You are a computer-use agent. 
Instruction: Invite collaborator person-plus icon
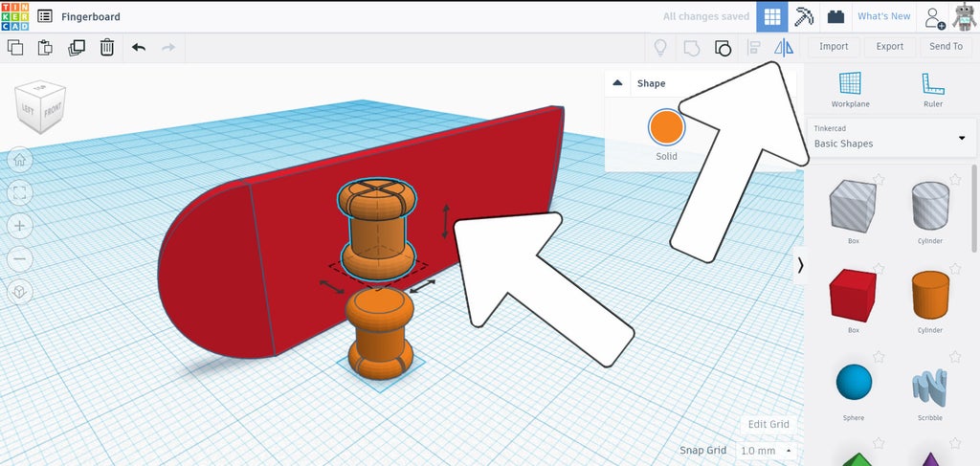click(934, 17)
